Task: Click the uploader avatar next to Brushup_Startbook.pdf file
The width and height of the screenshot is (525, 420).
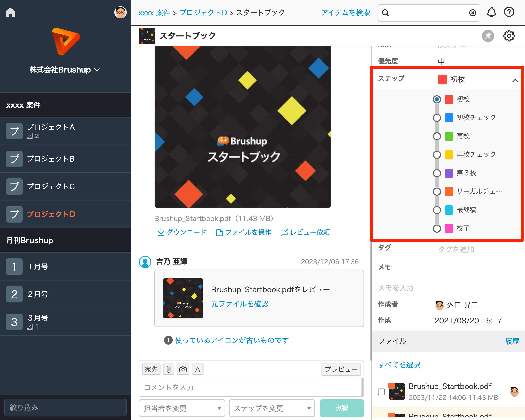Action: pyautogui.click(x=514, y=392)
